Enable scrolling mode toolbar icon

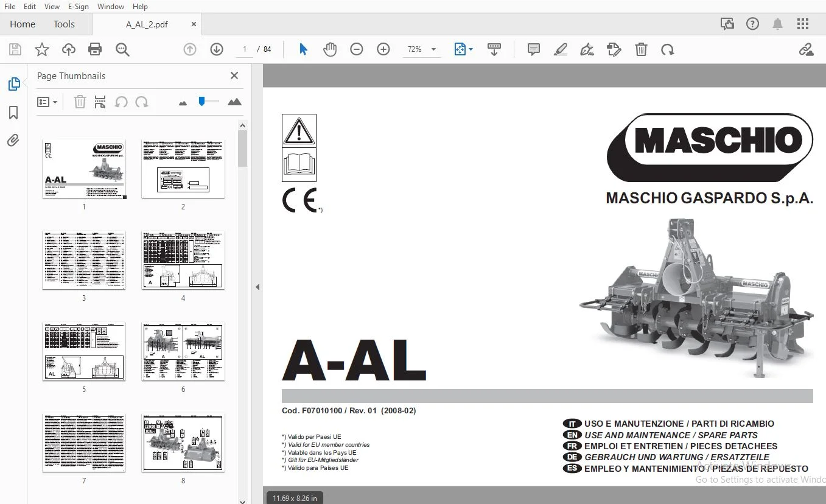click(494, 50)
